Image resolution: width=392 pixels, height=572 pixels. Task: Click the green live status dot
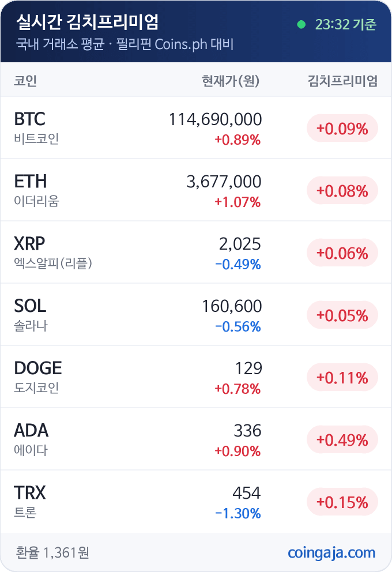click(x=301, y=24)
